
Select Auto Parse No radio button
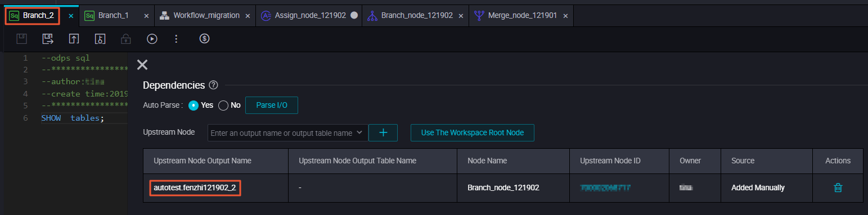pos(223,105)
